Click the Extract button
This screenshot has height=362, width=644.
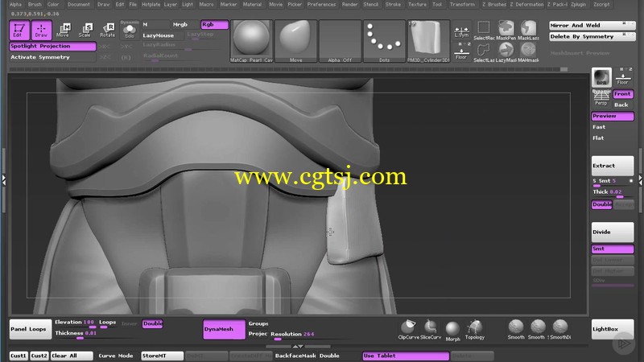[x=613, y=166]
